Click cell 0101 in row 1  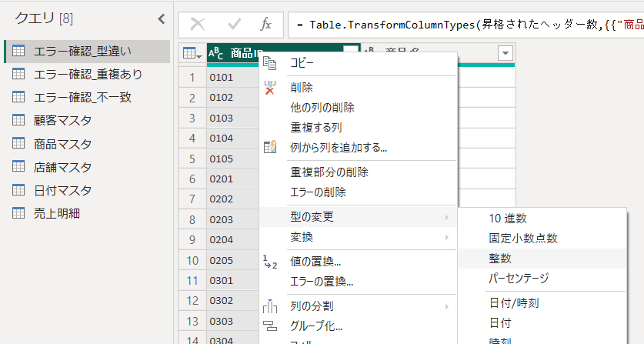point(233,77)
